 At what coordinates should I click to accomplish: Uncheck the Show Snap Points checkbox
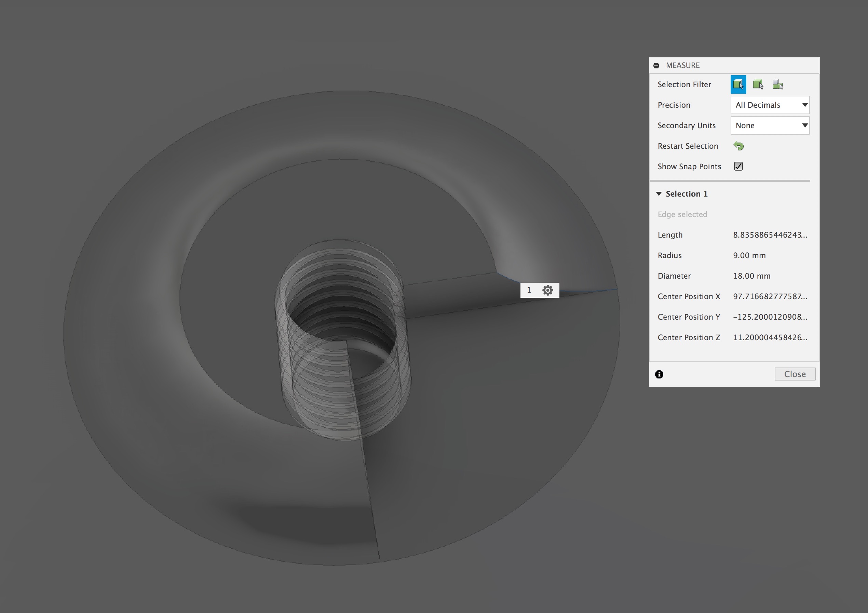click(x=738, y=166)
